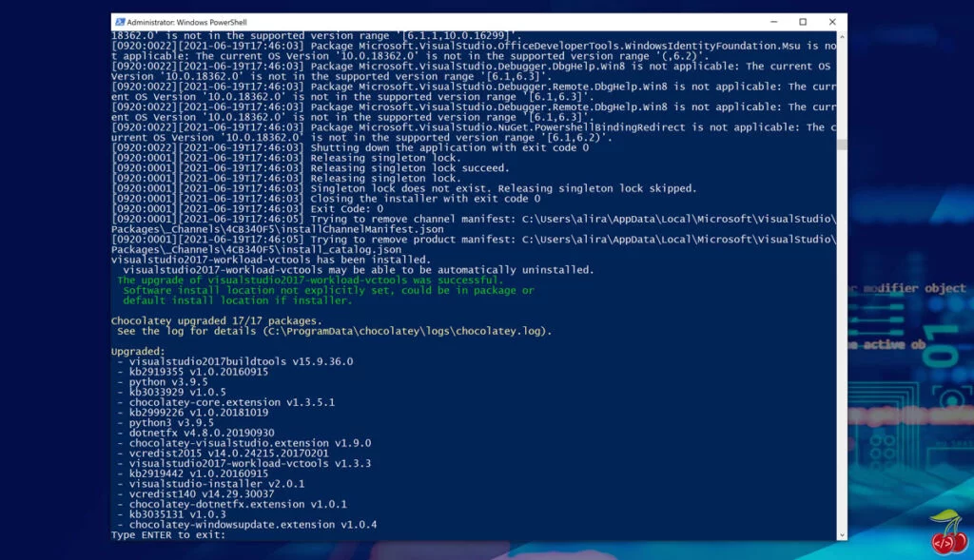Click 'visualstudio2017-workload-vctools has been installed.' line

click(x=271, y=260)
